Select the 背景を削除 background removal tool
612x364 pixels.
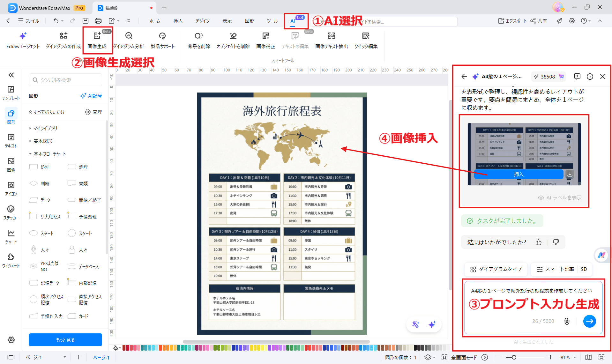[198, 40]
